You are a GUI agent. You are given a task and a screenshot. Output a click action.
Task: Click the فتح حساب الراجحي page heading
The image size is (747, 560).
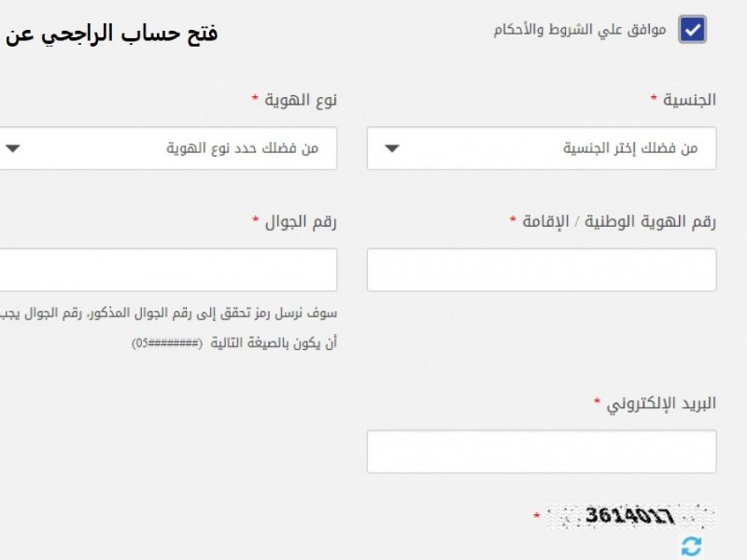(111, 35)
